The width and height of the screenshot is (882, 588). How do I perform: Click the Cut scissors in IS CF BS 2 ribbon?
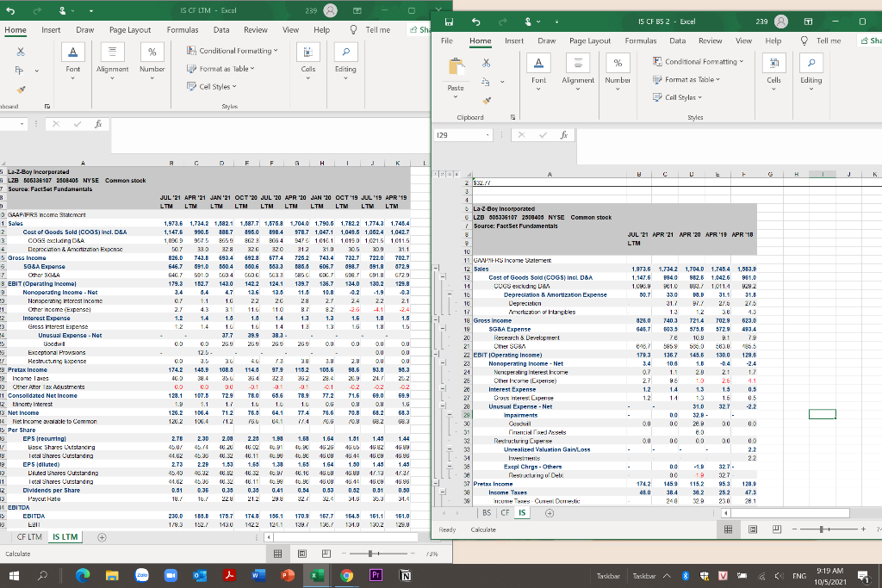[x=488, y=61]
